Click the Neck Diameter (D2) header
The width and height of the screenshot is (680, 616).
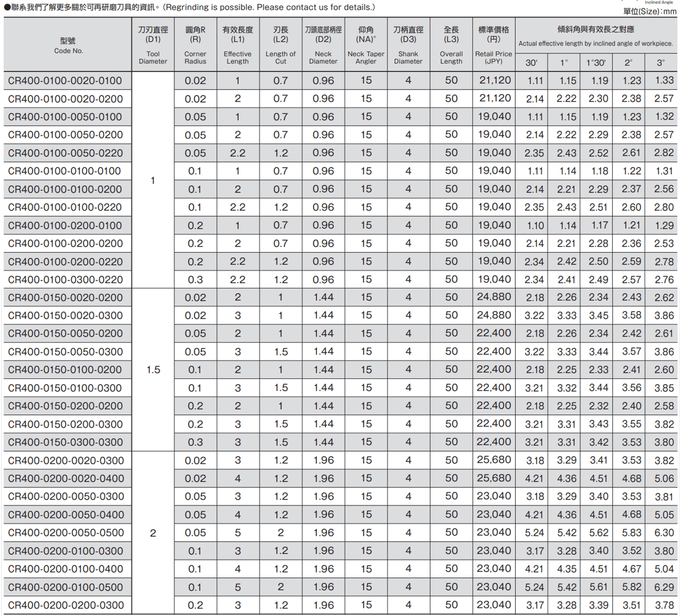[x=323, y=45]
